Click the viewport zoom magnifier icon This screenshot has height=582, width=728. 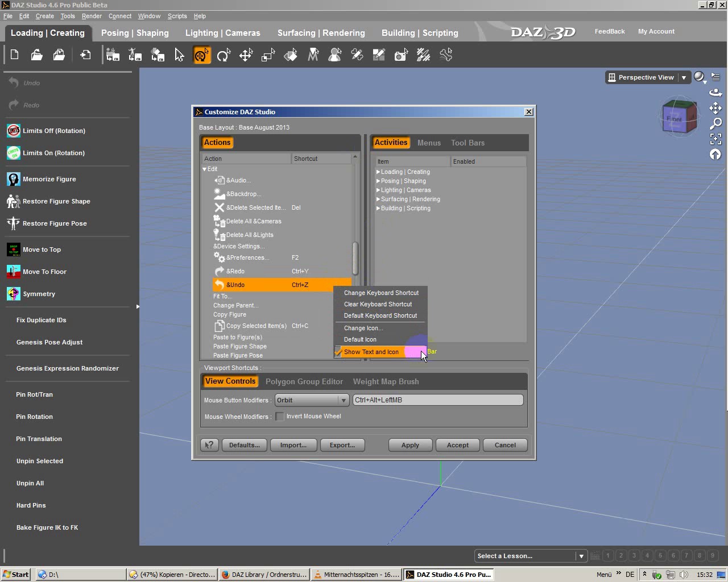click(x=715, y=123)
